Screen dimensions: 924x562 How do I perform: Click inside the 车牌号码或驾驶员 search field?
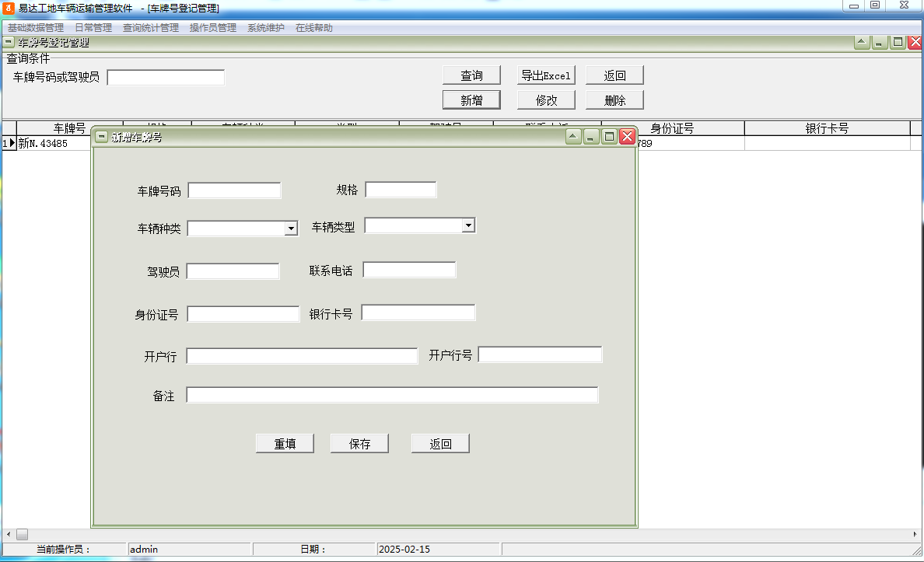pyautogui.click(x=165, y=77)
